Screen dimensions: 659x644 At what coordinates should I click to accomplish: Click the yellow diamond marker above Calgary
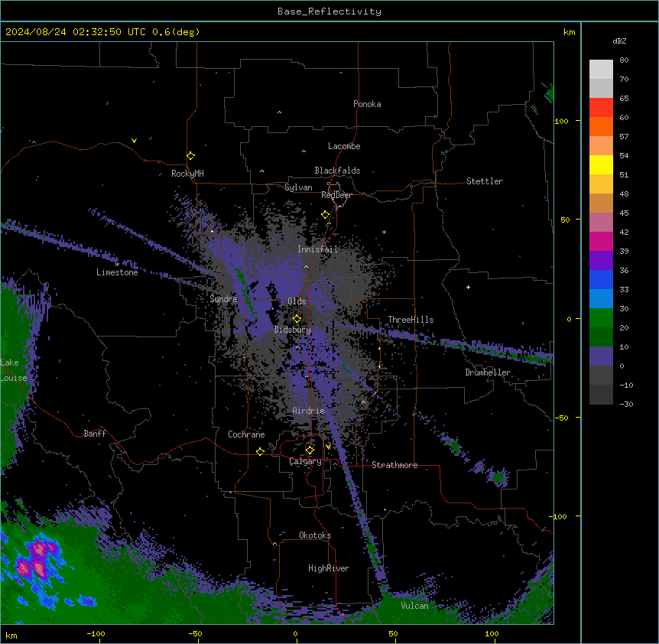pyautogui.click(x=310, y=450)
